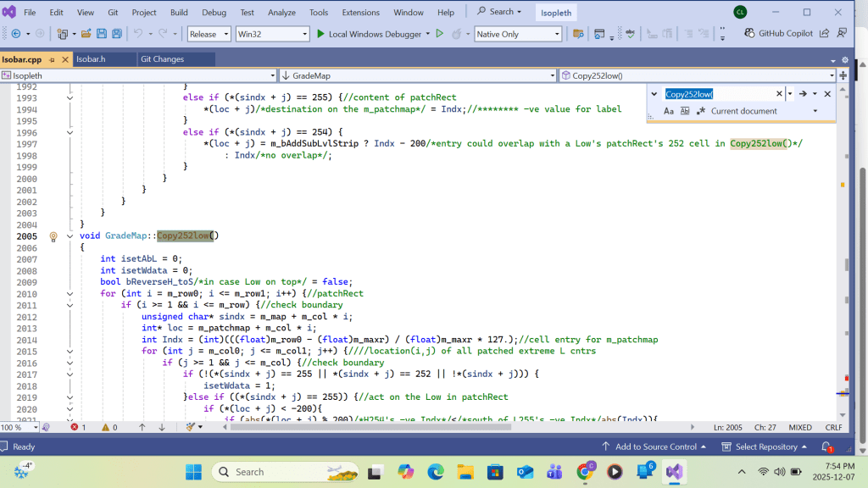The image size is (868, 488).
Task: Click the Find Next arrow in find box
Action: pyautogui.click(x=802, y=94)
